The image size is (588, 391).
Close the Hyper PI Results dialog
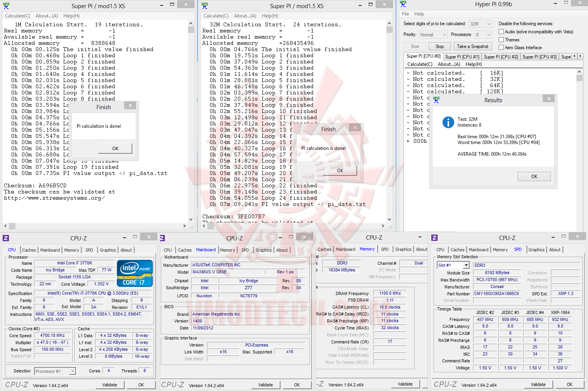pyautogui.click(x=549, y=98)
